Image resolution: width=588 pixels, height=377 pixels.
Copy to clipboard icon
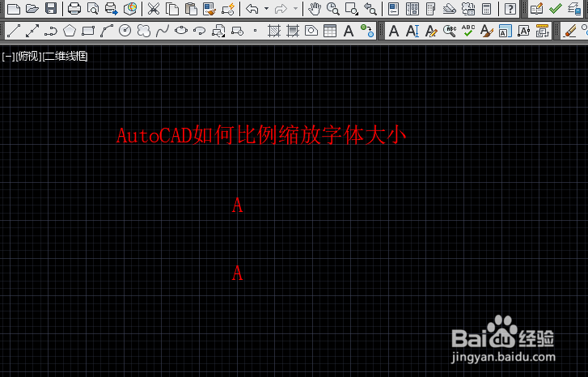coord(172,8)
